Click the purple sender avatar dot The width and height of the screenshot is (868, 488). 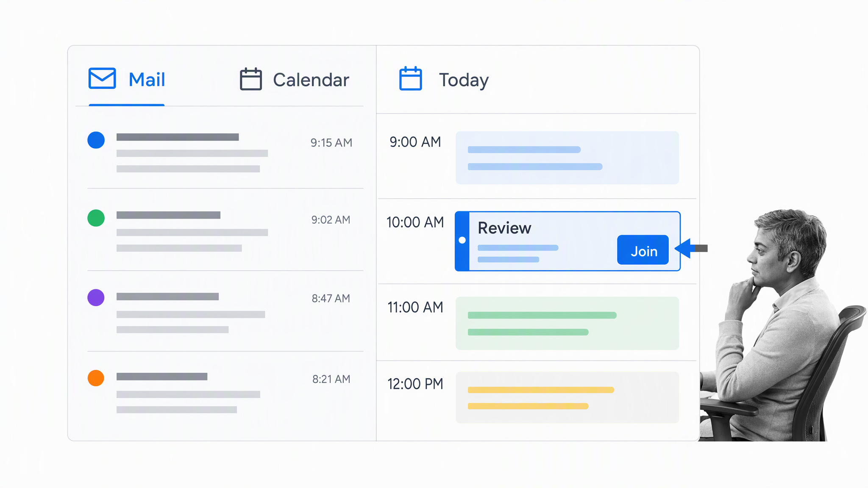coord(96,297)
